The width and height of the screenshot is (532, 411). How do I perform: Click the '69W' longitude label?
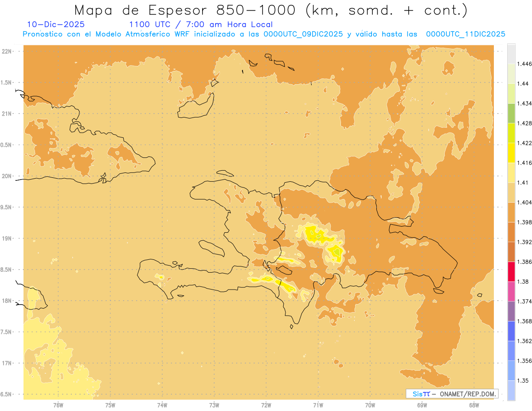pyautogui.click(x=422, y=405)
